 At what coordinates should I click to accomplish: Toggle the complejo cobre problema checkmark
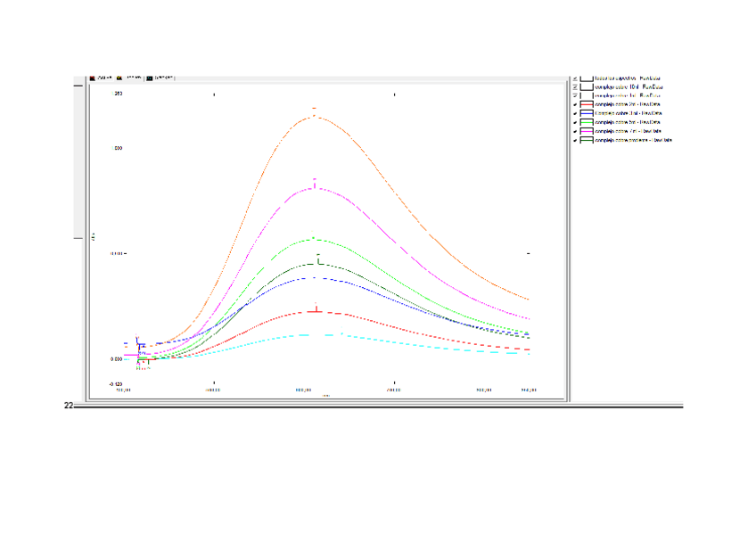pyautogui.click(x=576, y=140)
